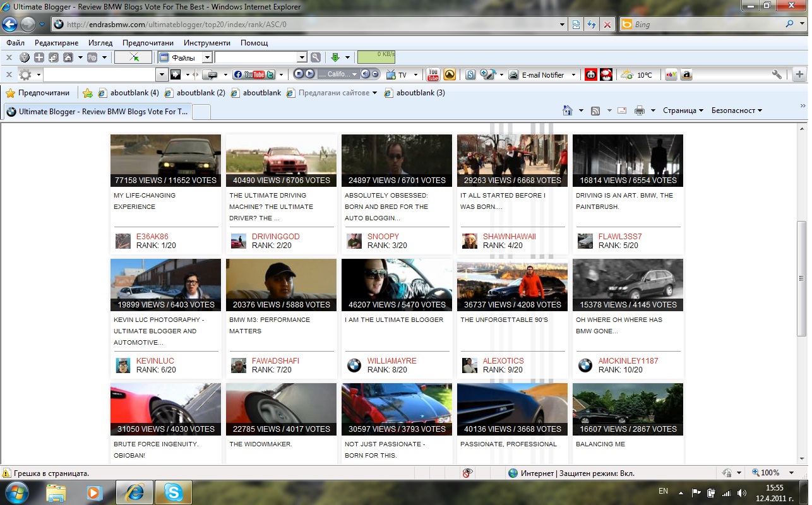Click the Read Mail icon in command bar
The width and height of the screenshot is (812, 505).
click(622, 110)
